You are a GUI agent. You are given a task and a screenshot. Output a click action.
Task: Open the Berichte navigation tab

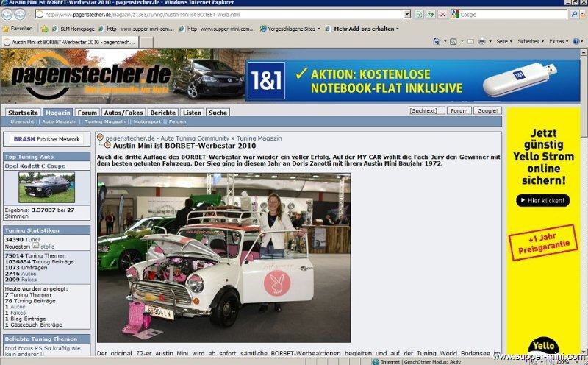coord(163,113)
